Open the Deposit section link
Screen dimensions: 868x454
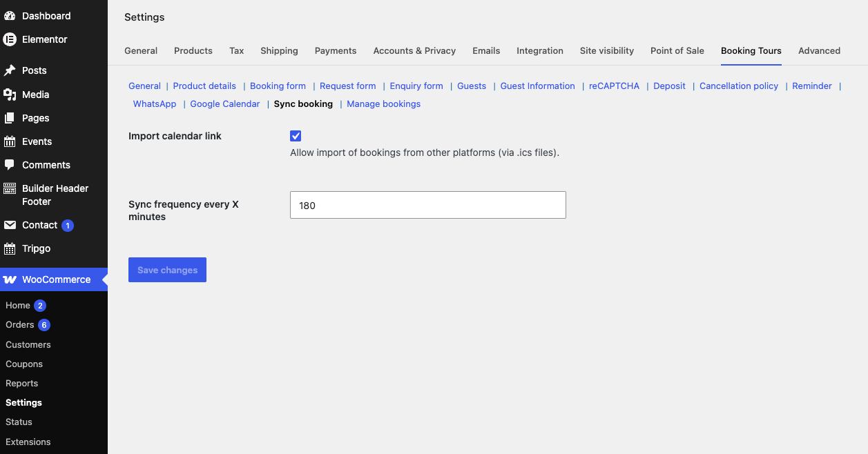tap(670, 86)
